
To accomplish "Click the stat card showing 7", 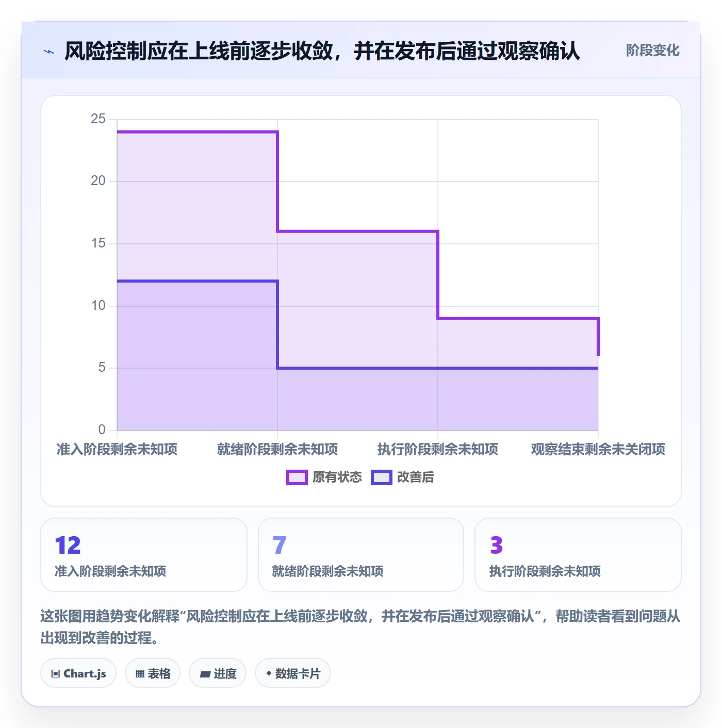I will tap(361, 555).
